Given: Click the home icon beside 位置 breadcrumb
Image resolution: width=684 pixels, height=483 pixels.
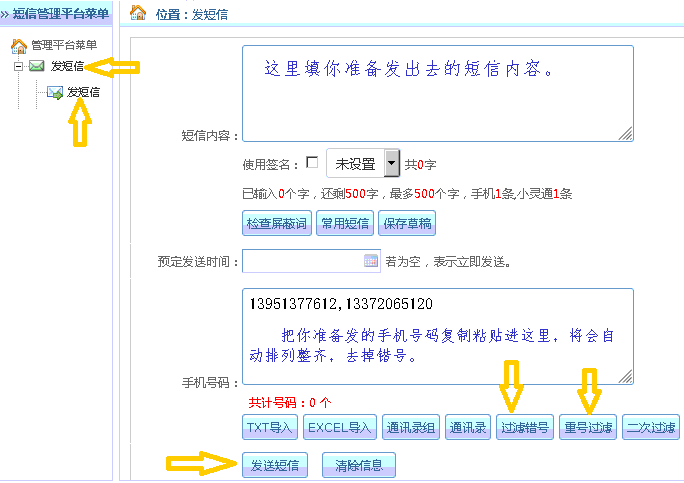Looking at the screenshot, I should tap(138, 13).
